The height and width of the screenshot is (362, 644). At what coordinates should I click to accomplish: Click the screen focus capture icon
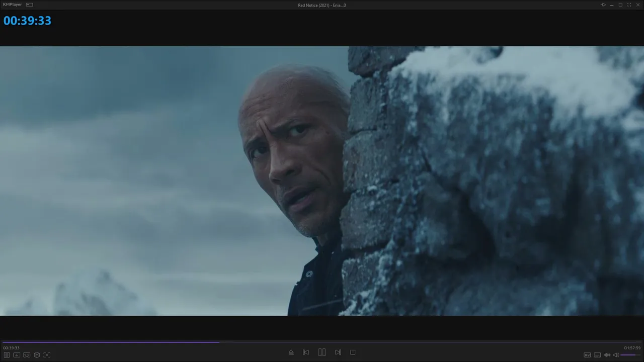47,355
